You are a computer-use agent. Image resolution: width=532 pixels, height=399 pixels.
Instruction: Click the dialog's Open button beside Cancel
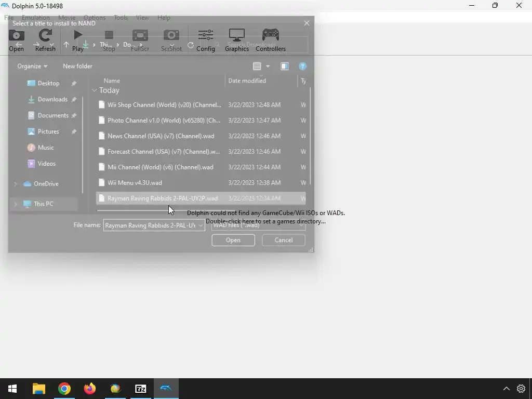point(233,240)
